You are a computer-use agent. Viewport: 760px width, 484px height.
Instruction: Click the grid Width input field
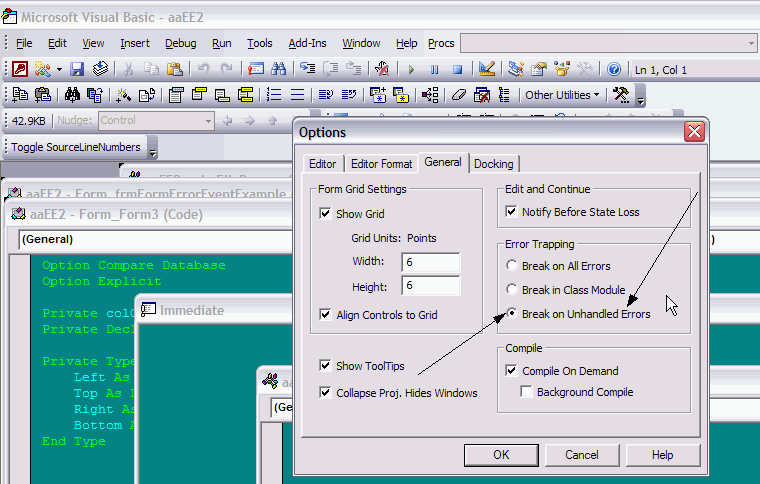(430, 262)
